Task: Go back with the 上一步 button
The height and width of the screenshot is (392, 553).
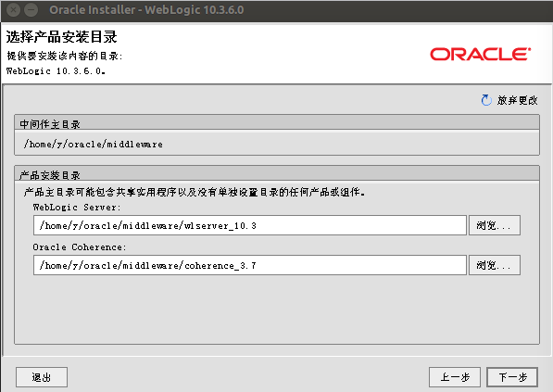Action: click(455, 377)
